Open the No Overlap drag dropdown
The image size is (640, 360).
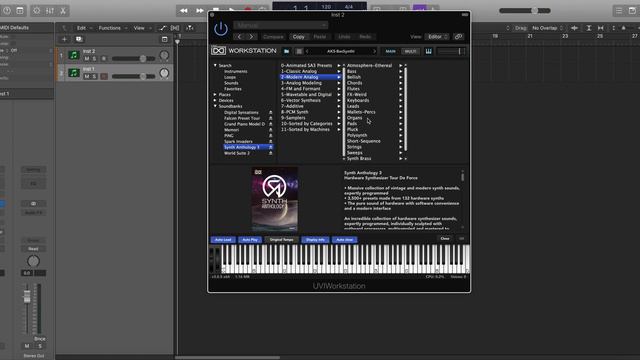(547, 28)
